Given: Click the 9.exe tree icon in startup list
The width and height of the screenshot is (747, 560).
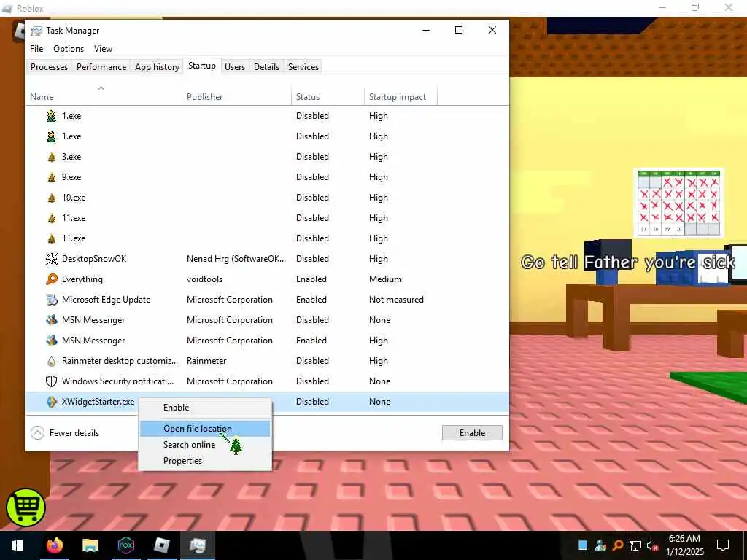Looking at the screenshot, I should click(x=52, y=177).
